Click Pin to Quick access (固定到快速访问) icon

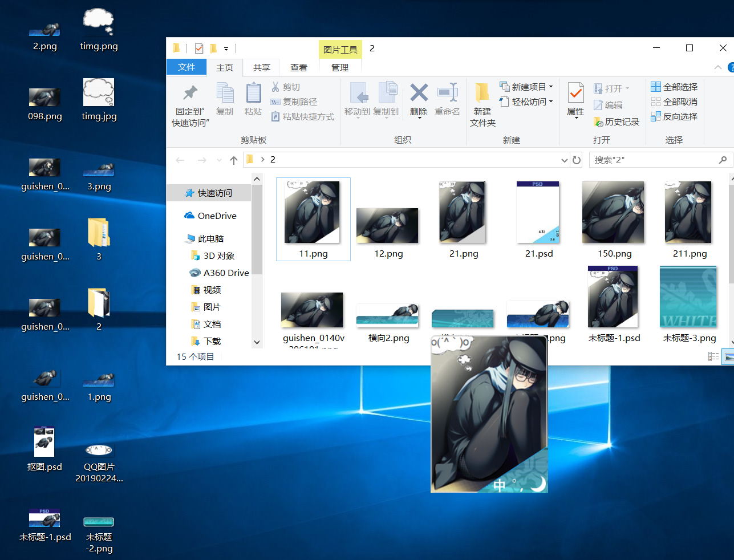pyautogui.click(x=190, y=93)
